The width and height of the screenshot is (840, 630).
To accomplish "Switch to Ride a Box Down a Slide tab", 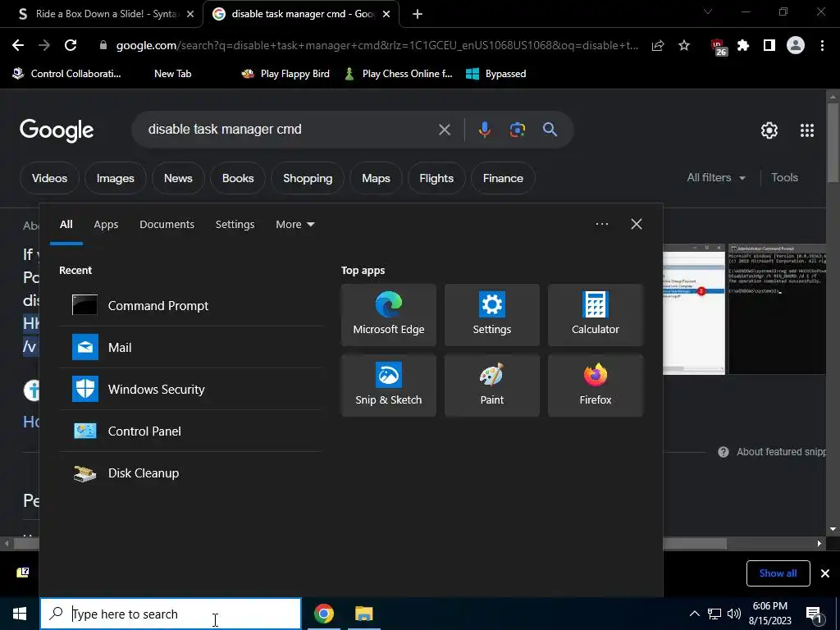I will coord(101,14).
